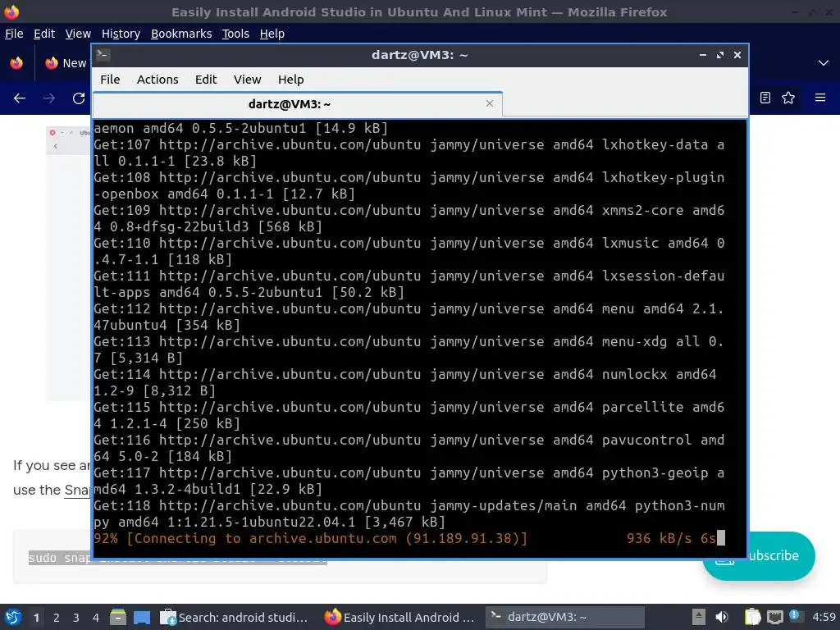
Task: Bookmark this page with star icon
Action: tap(788, 98)
